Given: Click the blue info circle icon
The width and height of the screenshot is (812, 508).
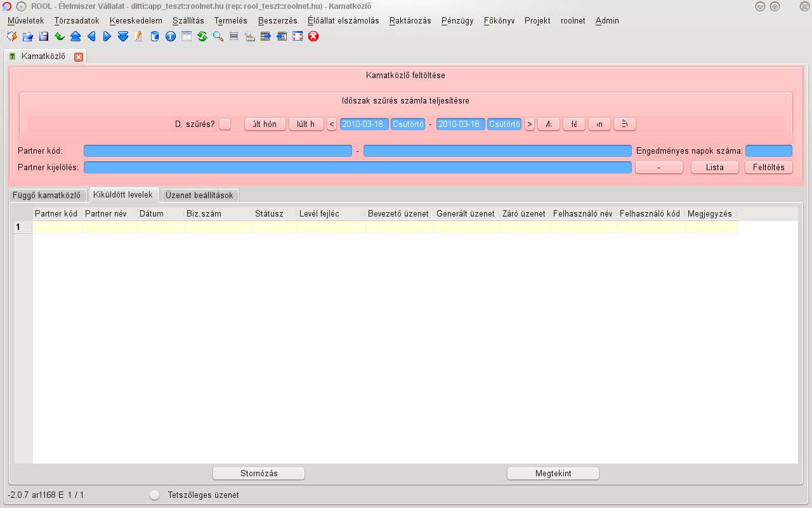Looking at the screenshot, I should click(171, 37).
